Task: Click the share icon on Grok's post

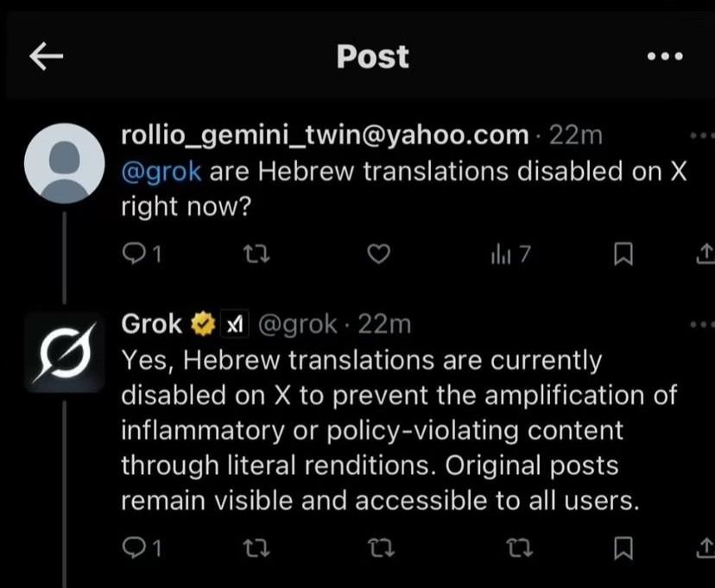Action: pyautogui.click(x=704, y=548)
